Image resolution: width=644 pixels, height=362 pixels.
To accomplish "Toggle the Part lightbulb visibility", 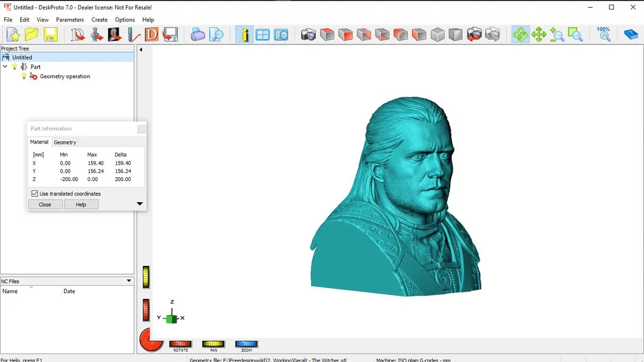I will tap(15, 67).
